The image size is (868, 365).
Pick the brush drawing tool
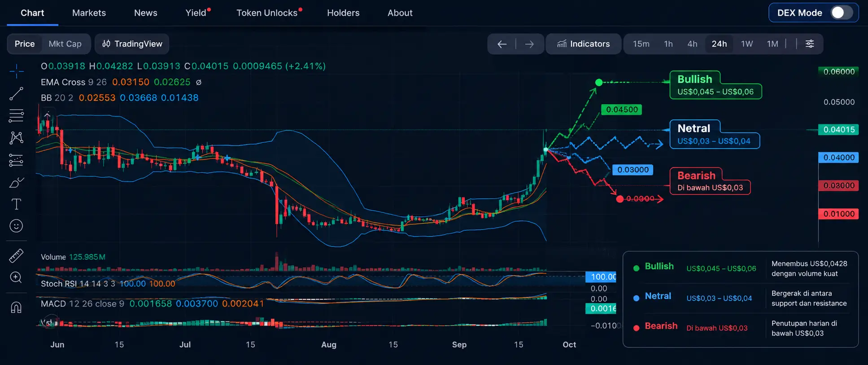(x=16, y=182)
